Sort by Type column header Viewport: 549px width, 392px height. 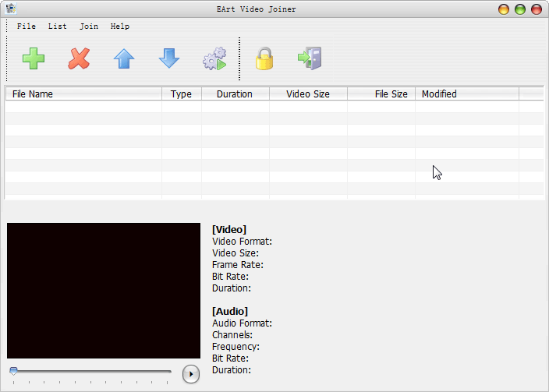(x=182, y=94)
